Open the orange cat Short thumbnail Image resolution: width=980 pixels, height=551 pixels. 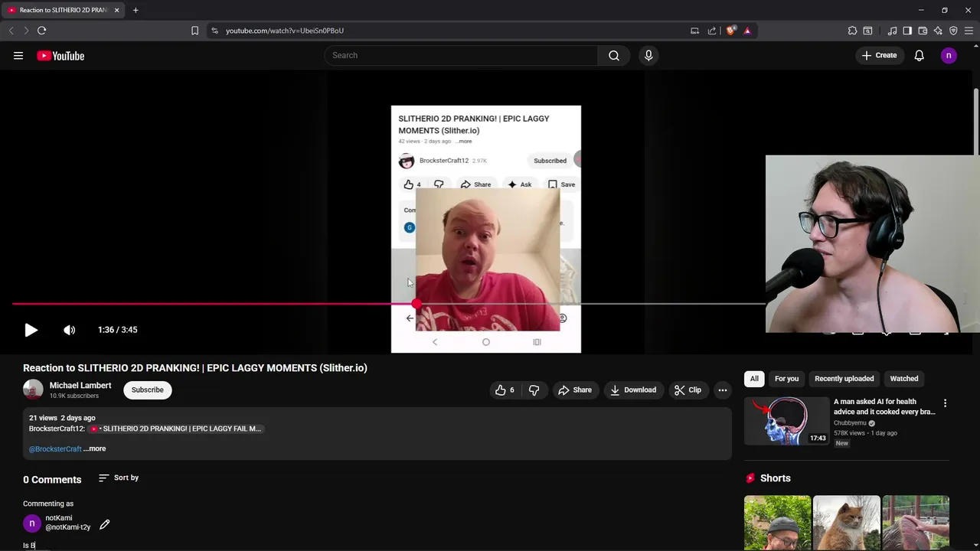(846, 523)
